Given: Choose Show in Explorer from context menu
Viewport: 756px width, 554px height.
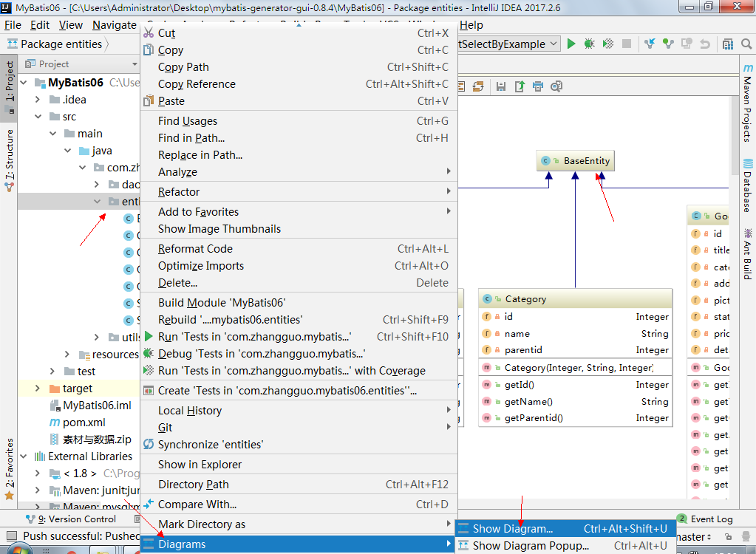Looking at the screenshot, I should [x=299, y=465].
